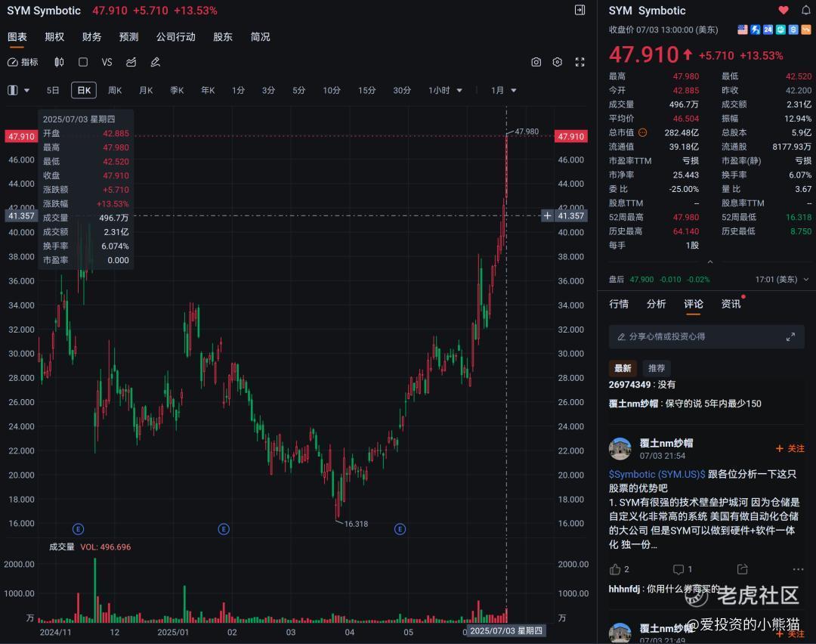The height and width of the screenshot is (644, 816).
Task: Open 评论 side tab
Action: [693, 304]
